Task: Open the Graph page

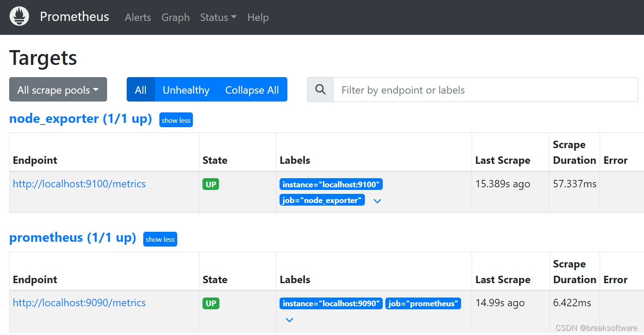Action: click(x=175, y=17)
